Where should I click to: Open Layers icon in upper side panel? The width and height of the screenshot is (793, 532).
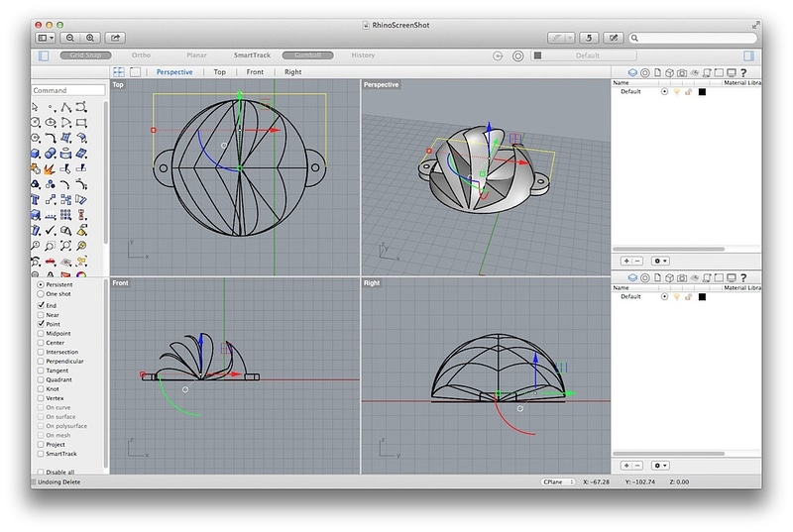632,72
